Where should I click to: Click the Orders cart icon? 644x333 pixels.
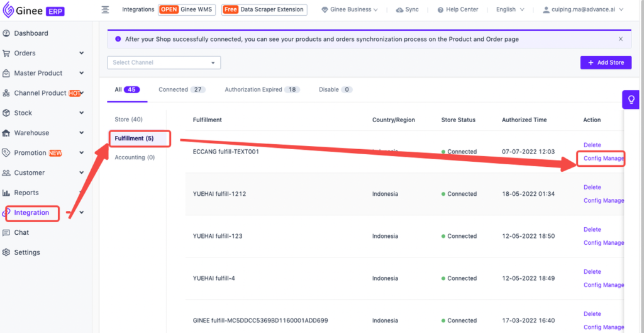[6, 53]
